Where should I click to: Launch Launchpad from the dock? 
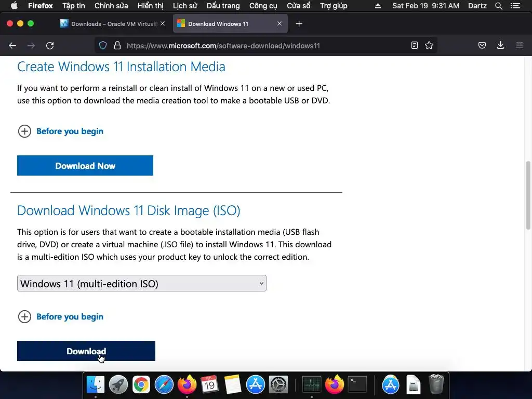tap(118, 385)
